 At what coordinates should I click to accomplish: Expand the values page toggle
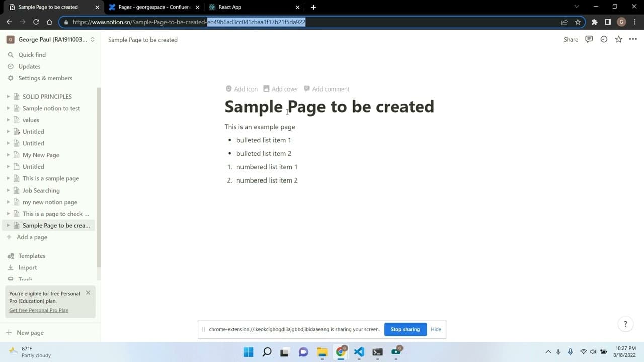pos(8,120)
